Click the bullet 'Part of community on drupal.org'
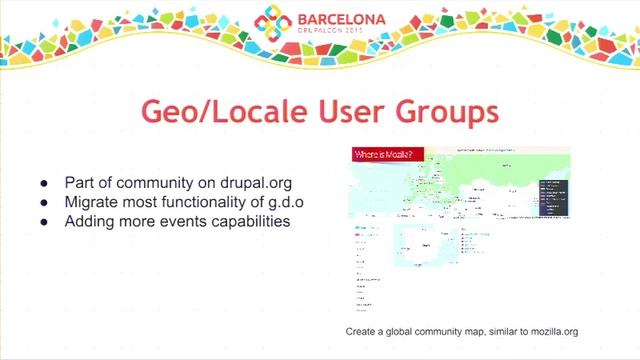Viewport: 640px width, 360px height. point(178,182)
